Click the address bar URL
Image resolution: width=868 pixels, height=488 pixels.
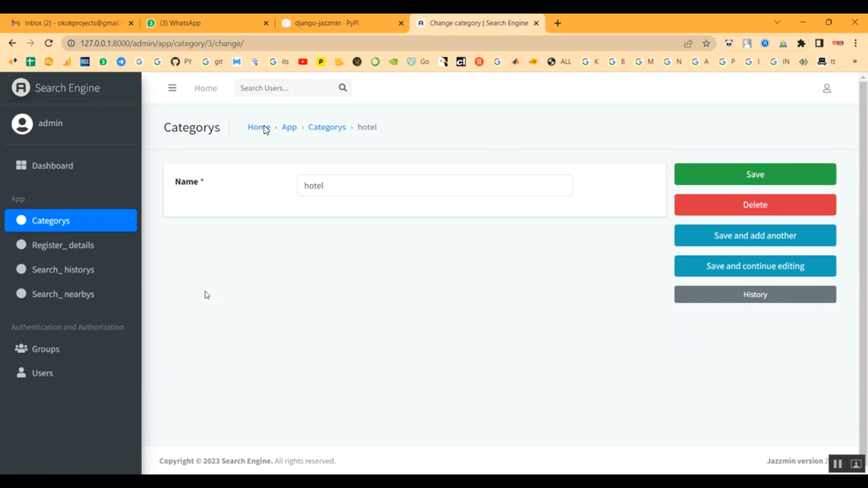162,43
